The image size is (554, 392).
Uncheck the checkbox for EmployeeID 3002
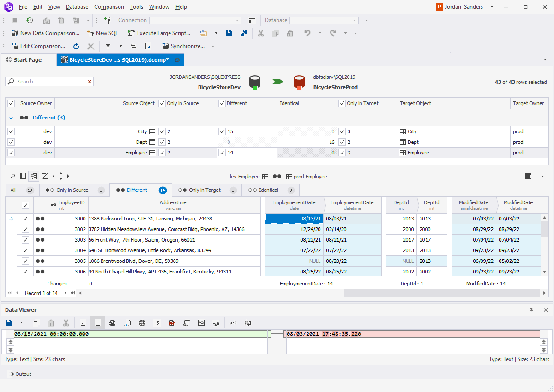pos(25,229)
